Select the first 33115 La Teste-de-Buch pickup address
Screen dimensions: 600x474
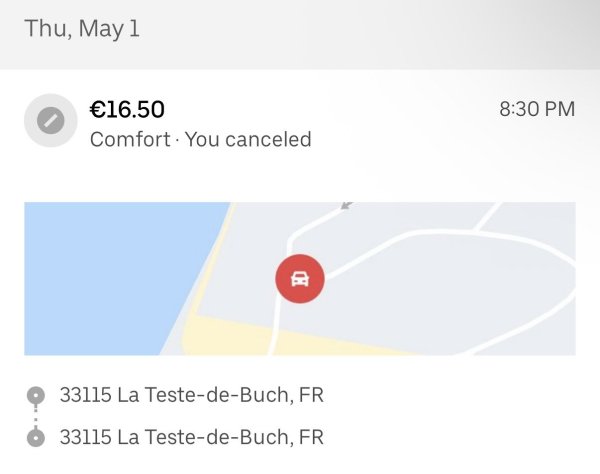[191, 395]
